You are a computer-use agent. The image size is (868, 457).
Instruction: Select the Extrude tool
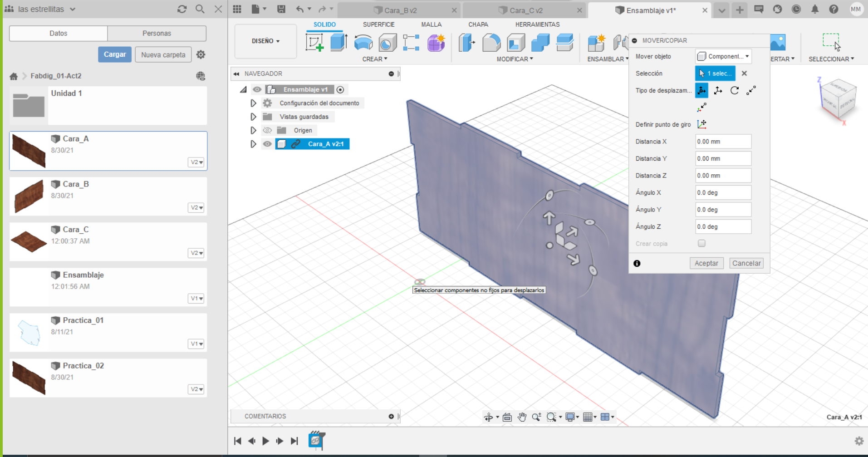(338, 43)
